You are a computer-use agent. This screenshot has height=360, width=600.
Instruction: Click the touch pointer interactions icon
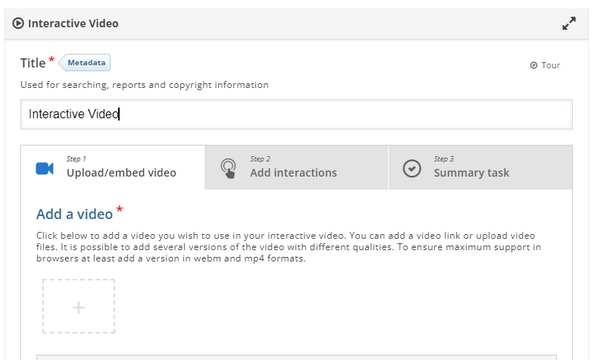click(x=228, y=168)
